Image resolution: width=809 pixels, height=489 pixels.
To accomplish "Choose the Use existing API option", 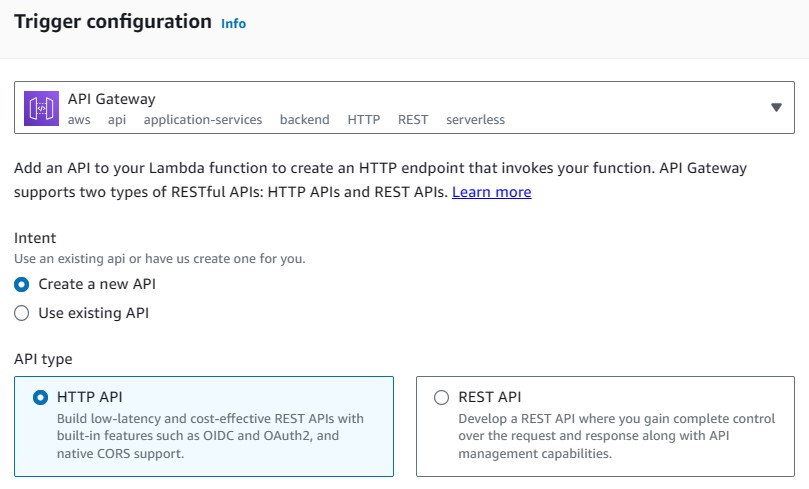I will click(x=22, y=313).
